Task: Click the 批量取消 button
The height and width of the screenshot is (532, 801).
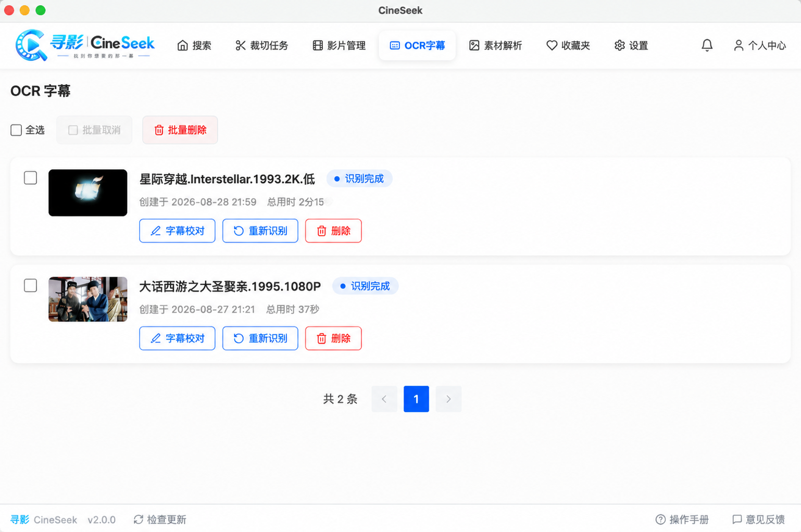Action: 94,130
